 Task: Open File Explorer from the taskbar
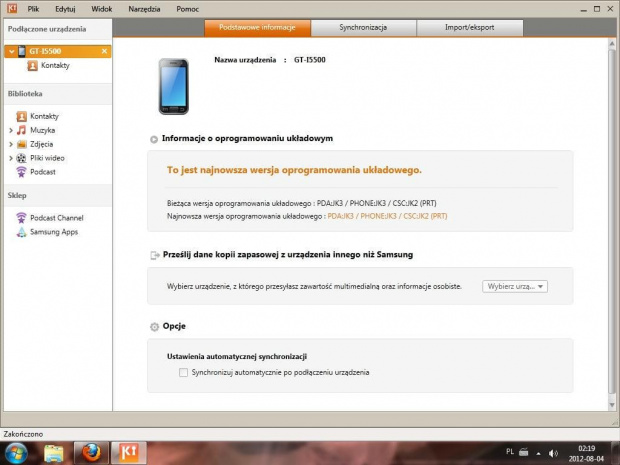click(x=53, y=453)
